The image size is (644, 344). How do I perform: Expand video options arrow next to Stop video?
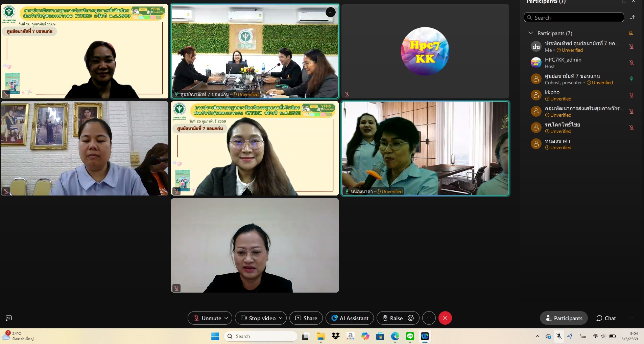(281, 318)
